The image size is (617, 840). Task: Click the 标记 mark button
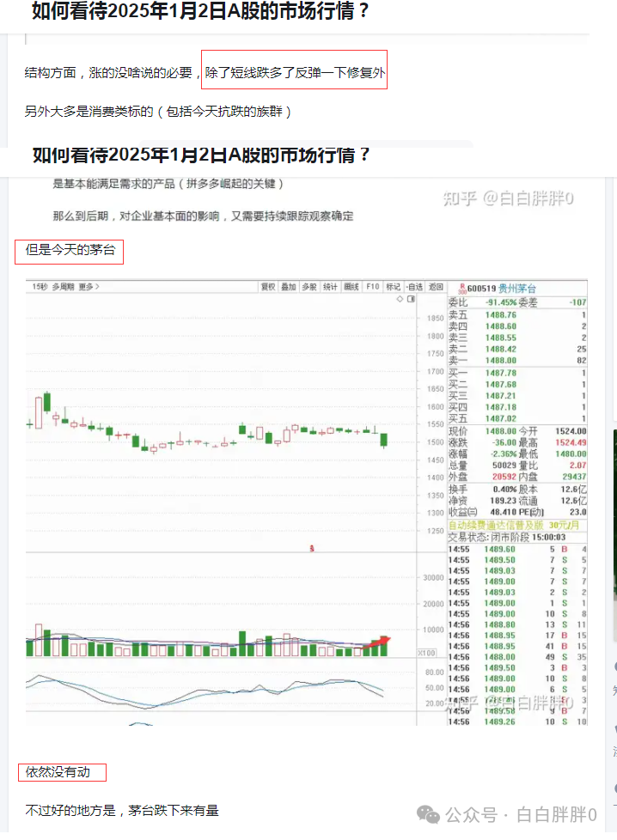pyautogui.click(x=393, y=287)
